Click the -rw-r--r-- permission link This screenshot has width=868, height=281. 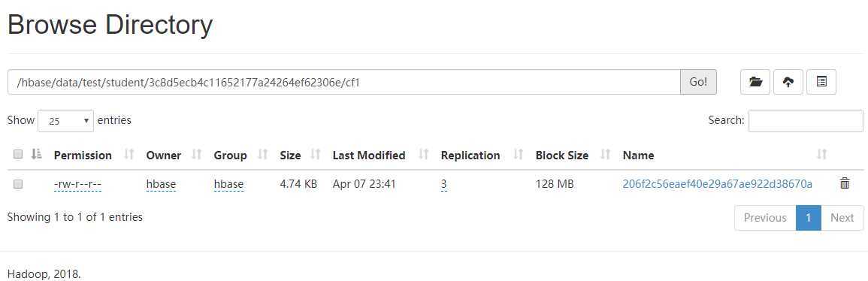pos(77,184)
